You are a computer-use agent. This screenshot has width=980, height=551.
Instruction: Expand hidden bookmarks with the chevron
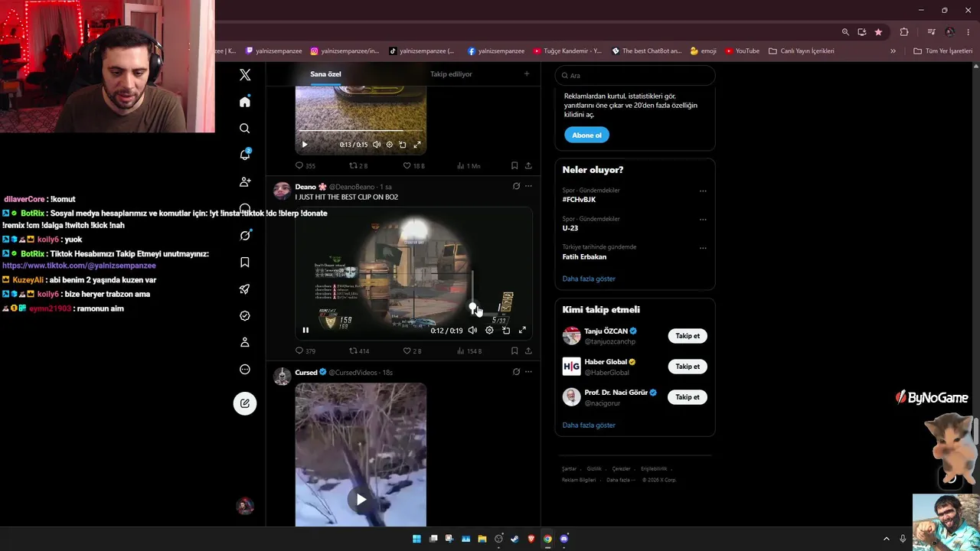tap(893, 51)
